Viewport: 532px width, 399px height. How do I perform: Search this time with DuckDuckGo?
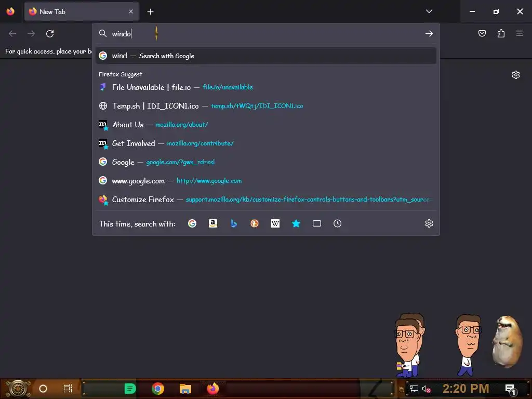(255, 223)
